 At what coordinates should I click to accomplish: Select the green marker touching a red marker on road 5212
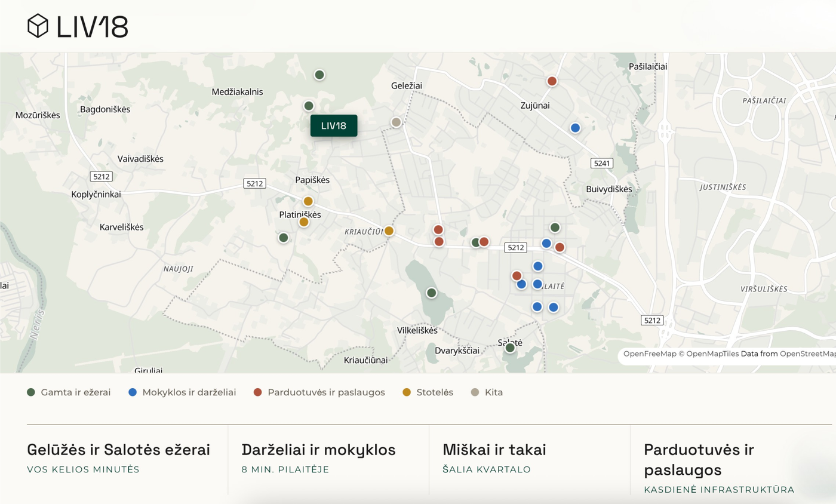click(476, 242)
